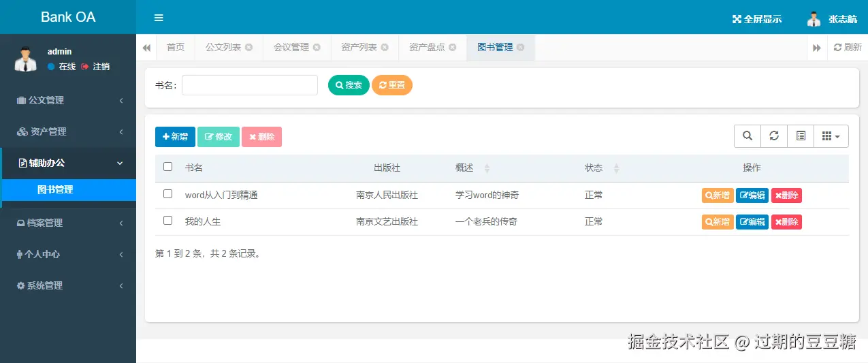Click the orange 重置 reset button
The image size is (868, 363).
tap(392, 85)
